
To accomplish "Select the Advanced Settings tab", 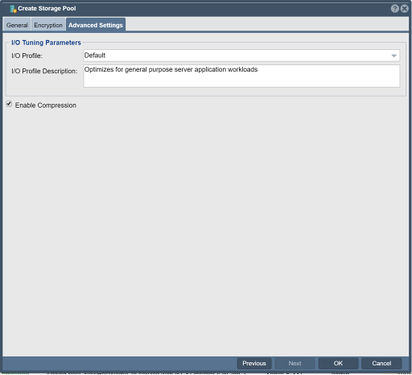I will (96, 25).
